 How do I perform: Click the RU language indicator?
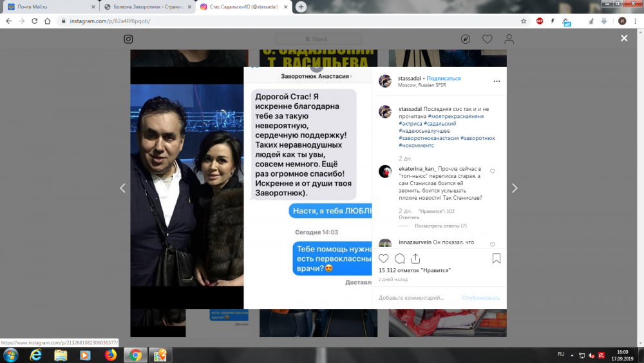(x=561, y=354)
